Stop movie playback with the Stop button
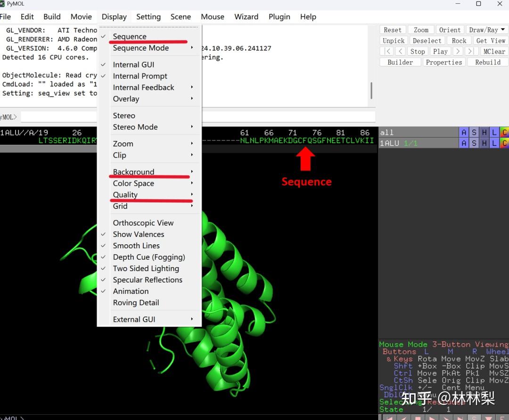509x420 pixels. click(417, 51)
